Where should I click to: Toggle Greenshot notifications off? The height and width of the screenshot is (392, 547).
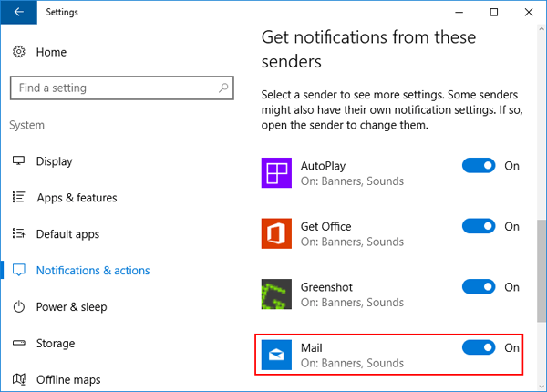coord(480,287)
